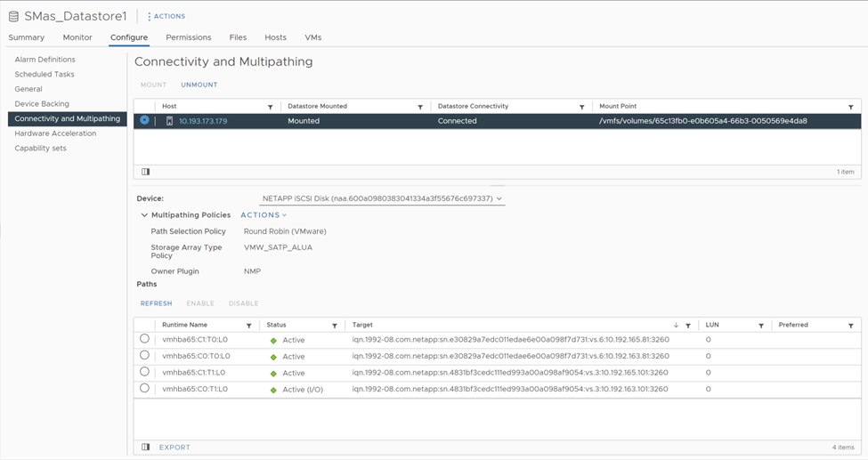Click the Datastore Connectivity filter icon

pos(582,107)
